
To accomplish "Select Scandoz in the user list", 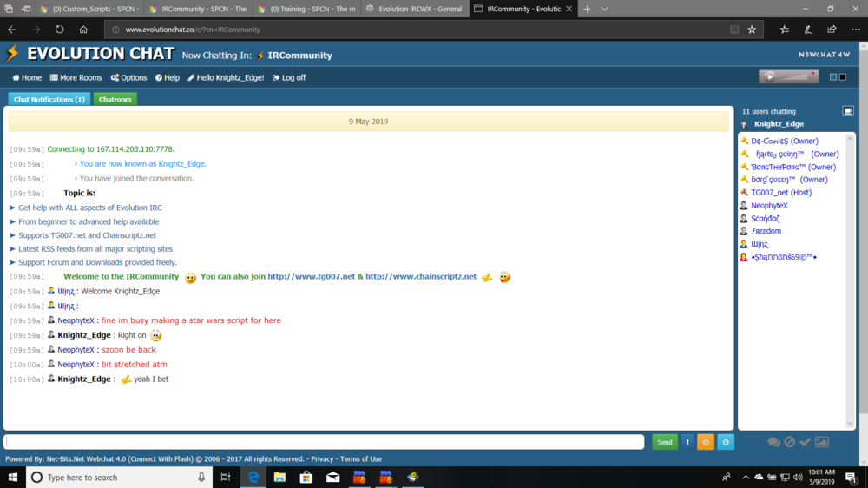I will 765,218.
